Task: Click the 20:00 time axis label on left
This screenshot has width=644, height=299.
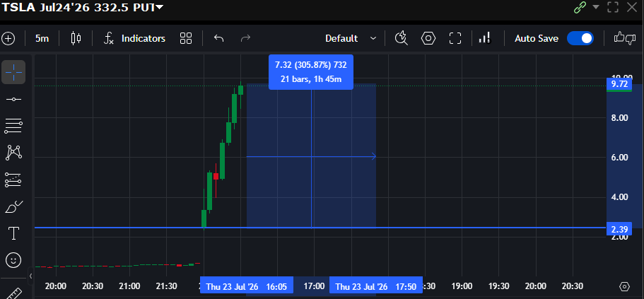Action: pos(56,286)
